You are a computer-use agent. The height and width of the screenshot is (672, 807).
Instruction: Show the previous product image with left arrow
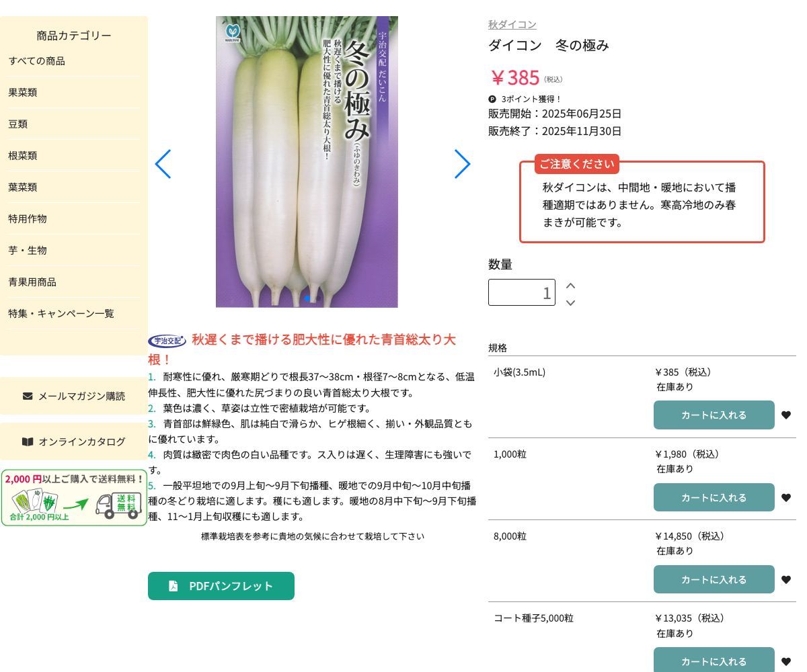click(163, 163)
